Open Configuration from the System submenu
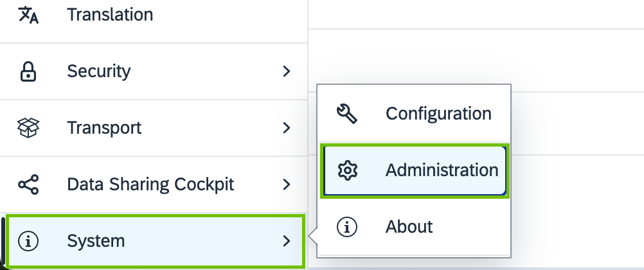Screen dimensions: 644x270 click(x=438, y=114)
